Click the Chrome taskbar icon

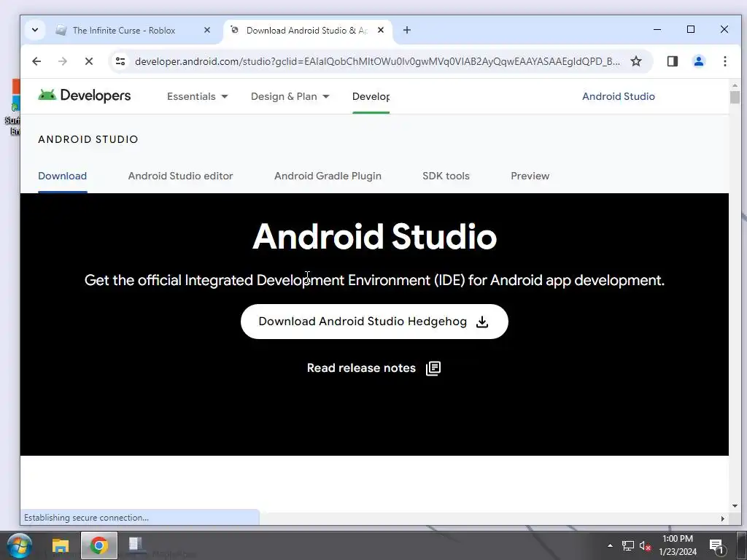(99, 545)
